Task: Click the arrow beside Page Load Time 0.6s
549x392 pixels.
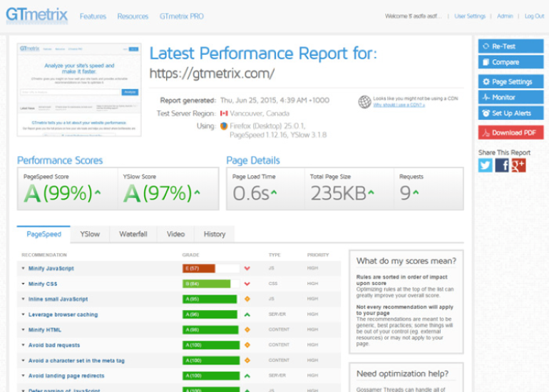Action: coord(274,192)
